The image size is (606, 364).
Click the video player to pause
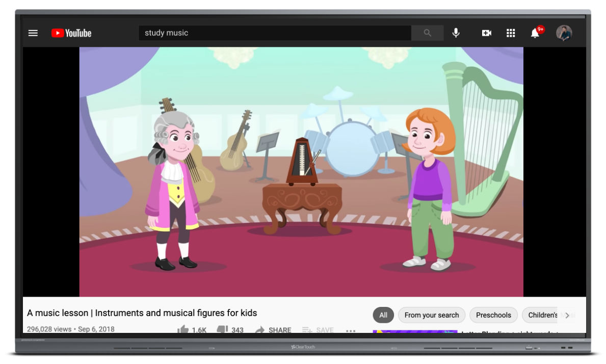(301, 172)
